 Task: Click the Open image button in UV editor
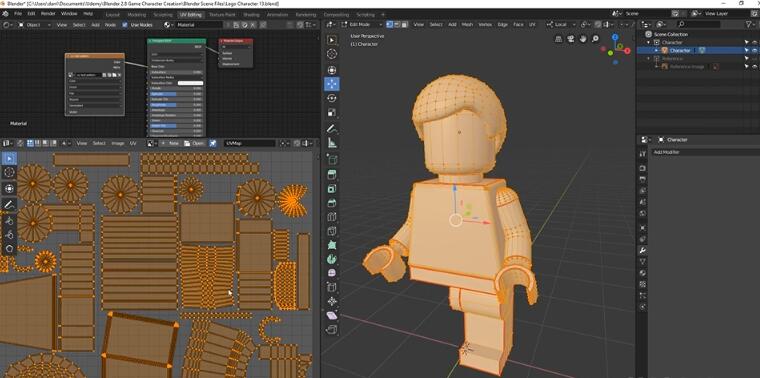point(195,143)
